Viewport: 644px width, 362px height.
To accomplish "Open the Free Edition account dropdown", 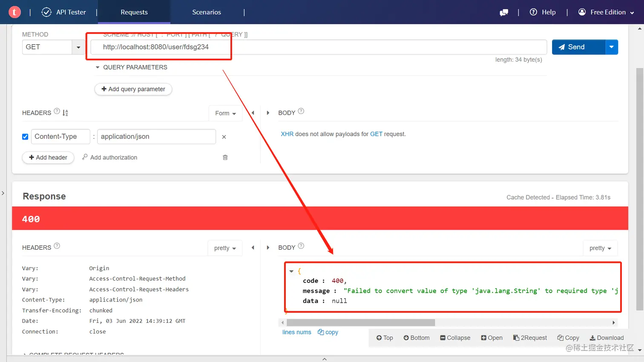I will (606, 12).
